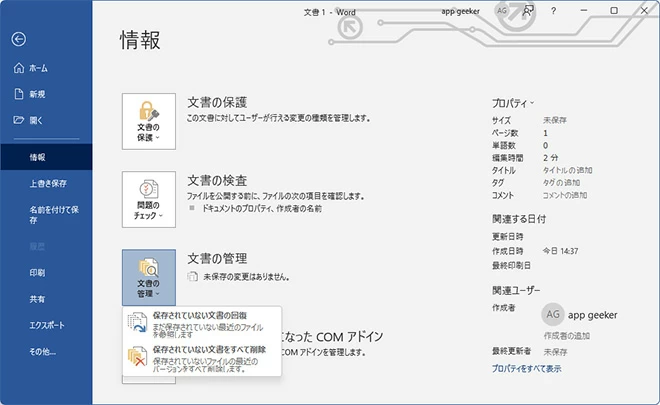Open help with the question mark icon
660x405 pixels.
coord(553,10)
